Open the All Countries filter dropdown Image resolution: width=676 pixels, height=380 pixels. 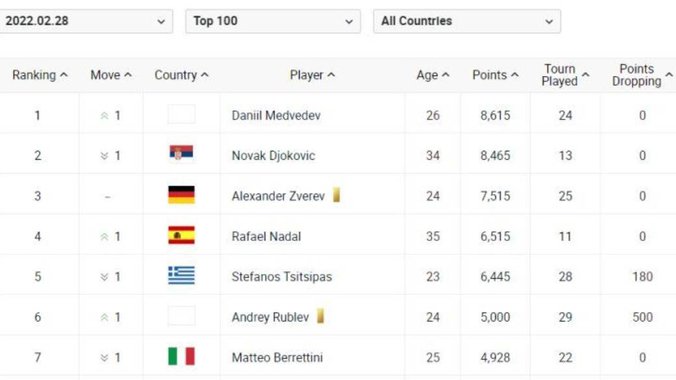point(467,21)
